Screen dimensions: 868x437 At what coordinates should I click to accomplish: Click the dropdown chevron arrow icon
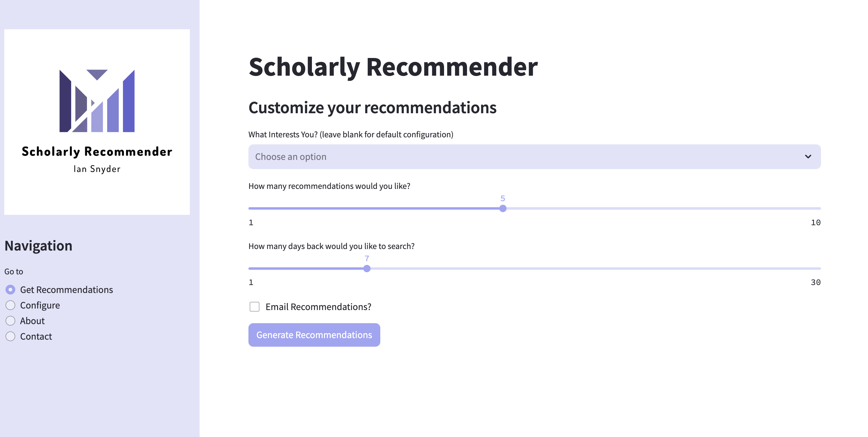(x=808, y=157)
